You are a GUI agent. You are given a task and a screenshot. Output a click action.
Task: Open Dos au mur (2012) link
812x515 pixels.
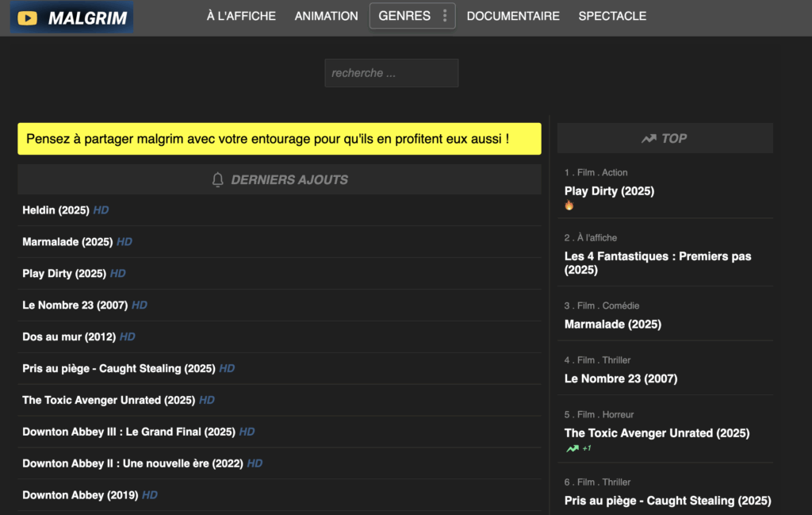(x=68, y=337)
